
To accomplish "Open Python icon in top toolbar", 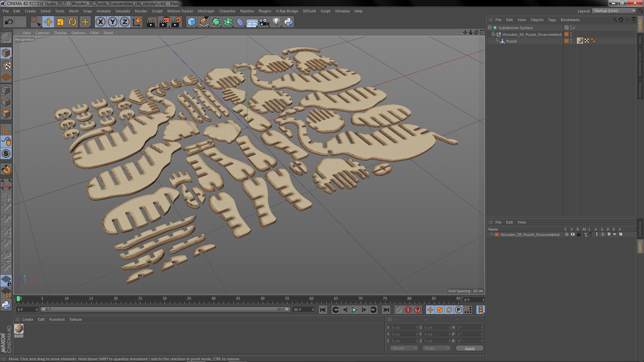I will pyautogui.click(x=288, y=22).
